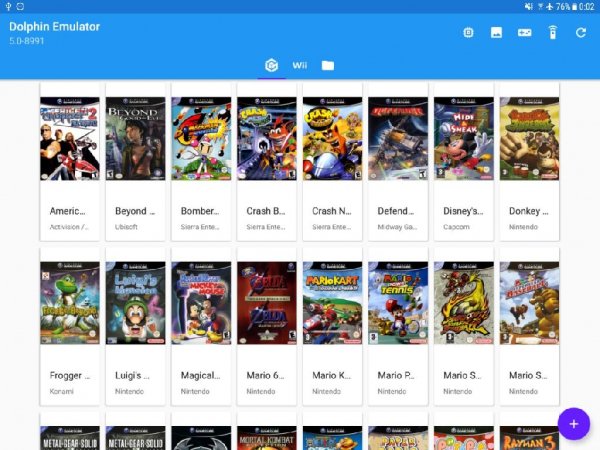The image size is (600, 450).
Task: Open leftmost Metal Gear Solid cover
Action: 70,438
